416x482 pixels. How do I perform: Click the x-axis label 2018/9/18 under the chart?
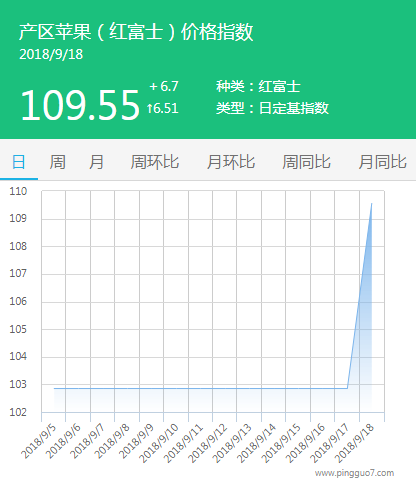click(x=355, y=443)
